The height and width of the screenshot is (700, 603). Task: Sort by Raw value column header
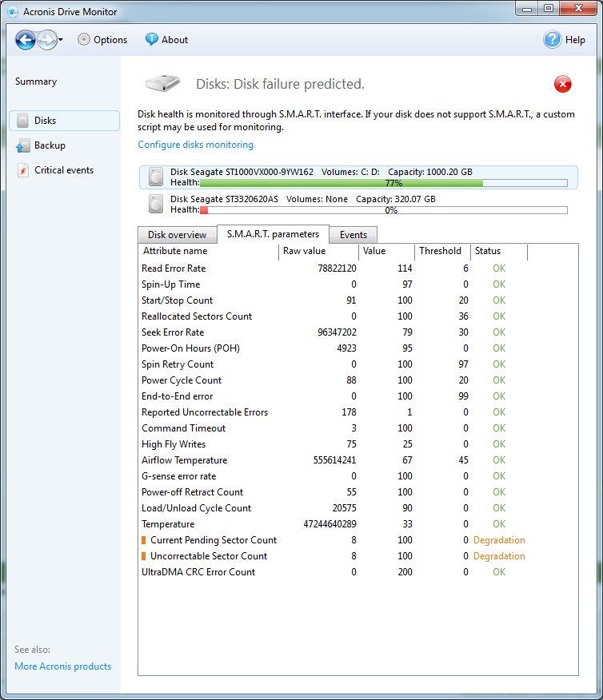point(318,252)
